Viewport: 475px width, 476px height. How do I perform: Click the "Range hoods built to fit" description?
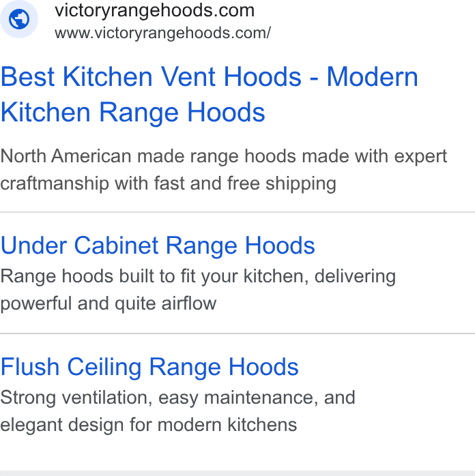[x=198, y=290]
